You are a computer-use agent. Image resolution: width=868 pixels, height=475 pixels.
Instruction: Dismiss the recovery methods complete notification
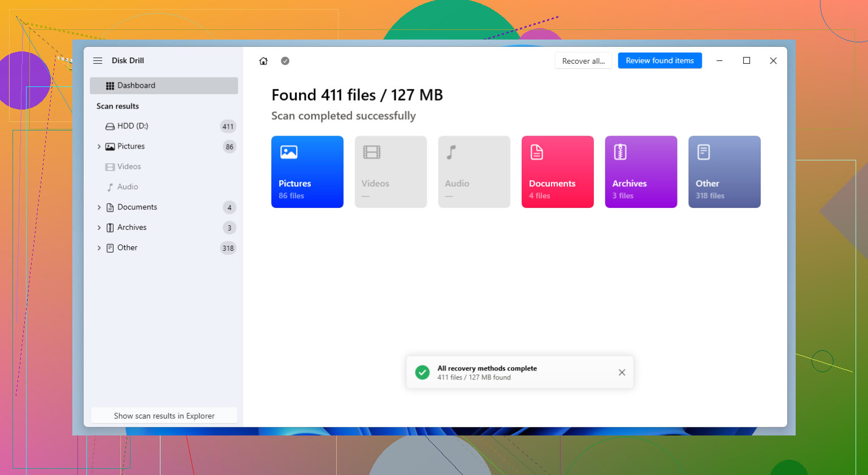[622, 372]
